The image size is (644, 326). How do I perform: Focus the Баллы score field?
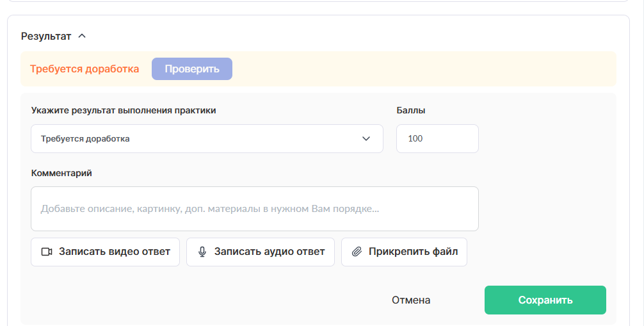(437, 138)
